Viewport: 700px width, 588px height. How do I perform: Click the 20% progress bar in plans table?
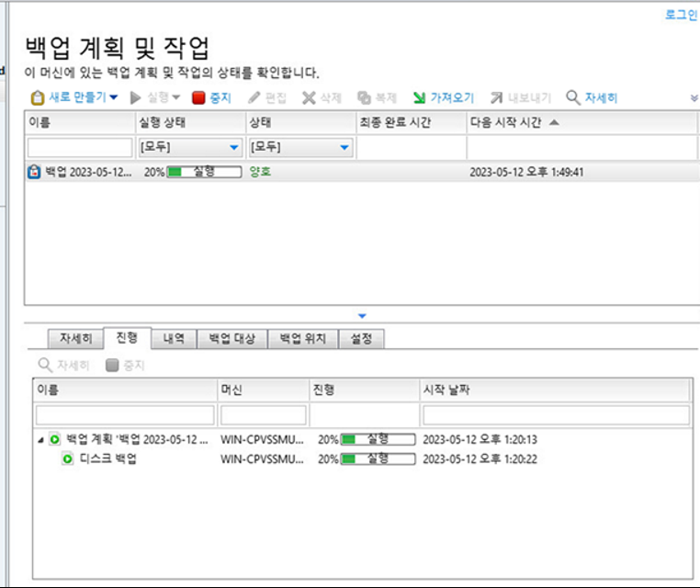[204, 172]
